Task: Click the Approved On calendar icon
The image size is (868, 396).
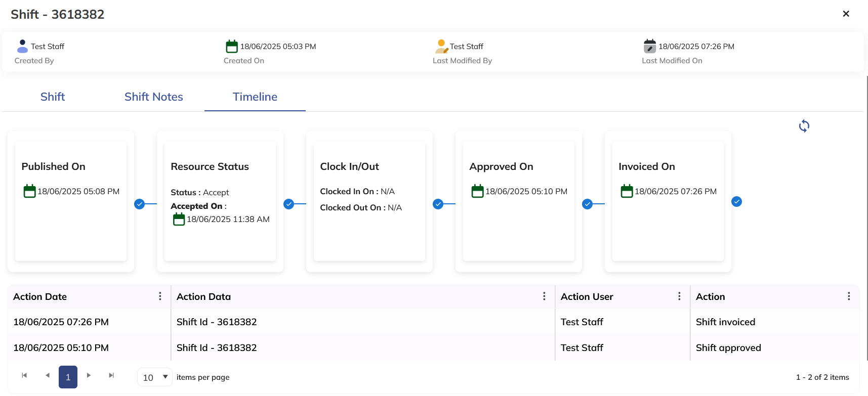Action: pyautogui.click(x=477, y=191)
